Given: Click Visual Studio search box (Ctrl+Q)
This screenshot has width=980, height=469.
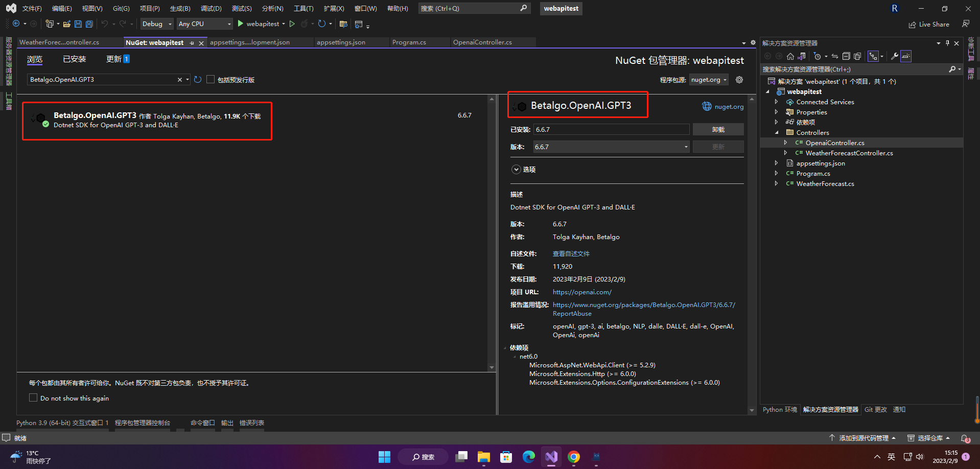Looking at the screenshot, I should tap(474, 9).
